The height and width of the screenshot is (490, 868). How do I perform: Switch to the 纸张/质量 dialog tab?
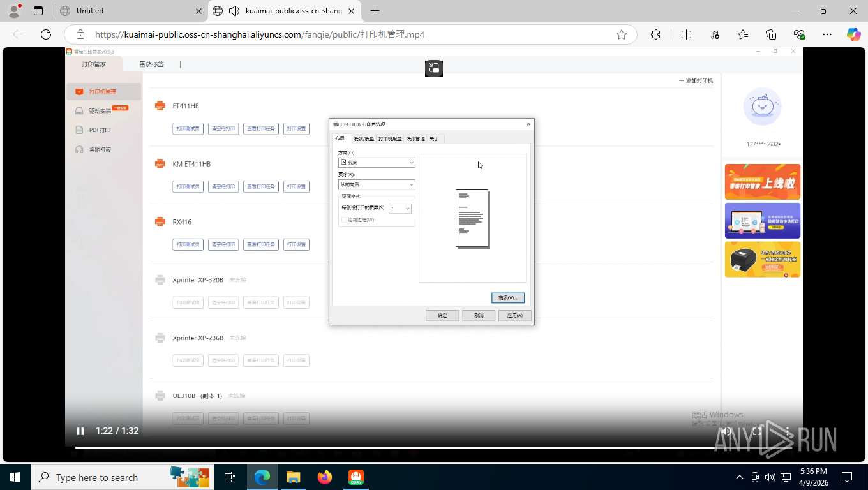[364, 138]
